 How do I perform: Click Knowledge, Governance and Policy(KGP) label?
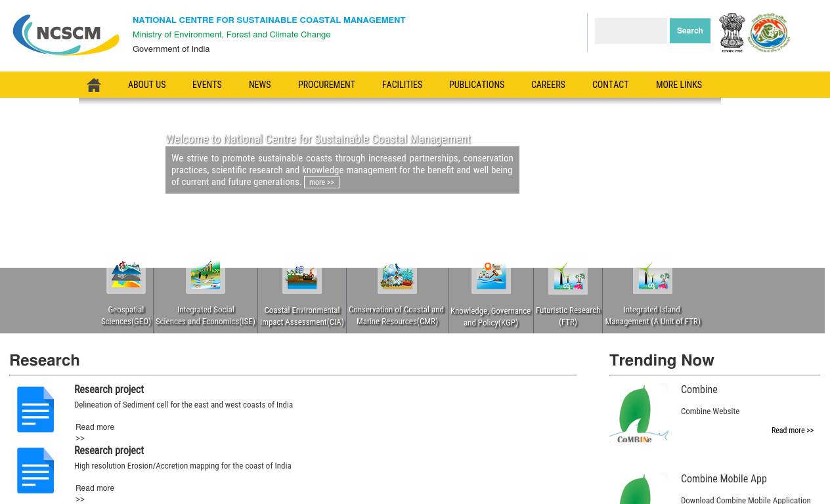click(x=491, y=317)
